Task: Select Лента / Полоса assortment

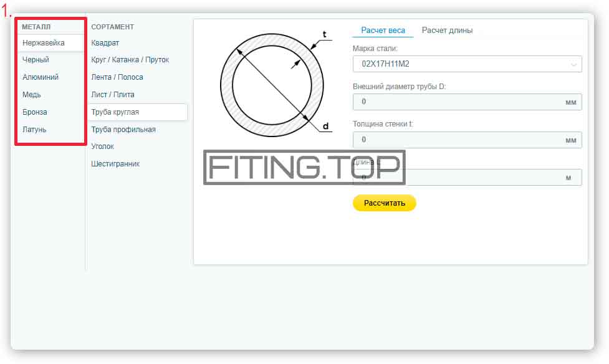Action: pyautogui.click(x=117, y=77)
